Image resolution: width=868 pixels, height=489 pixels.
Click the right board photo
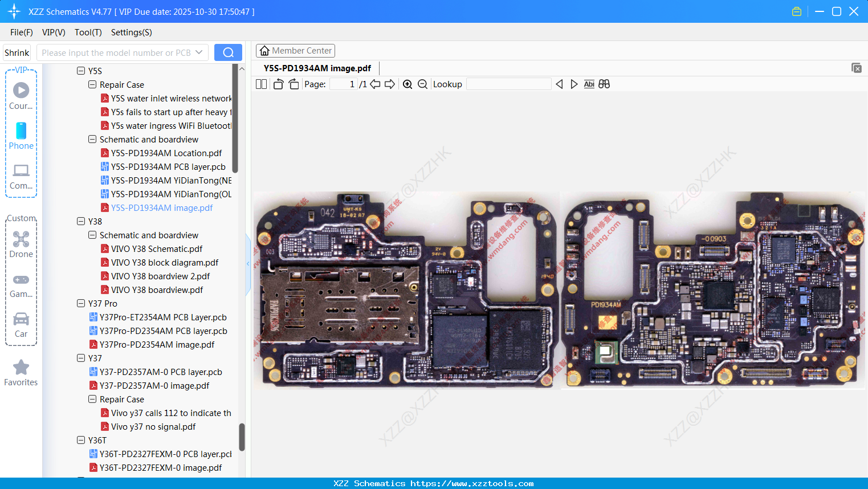pyautogui.click(x=713, y=290)
